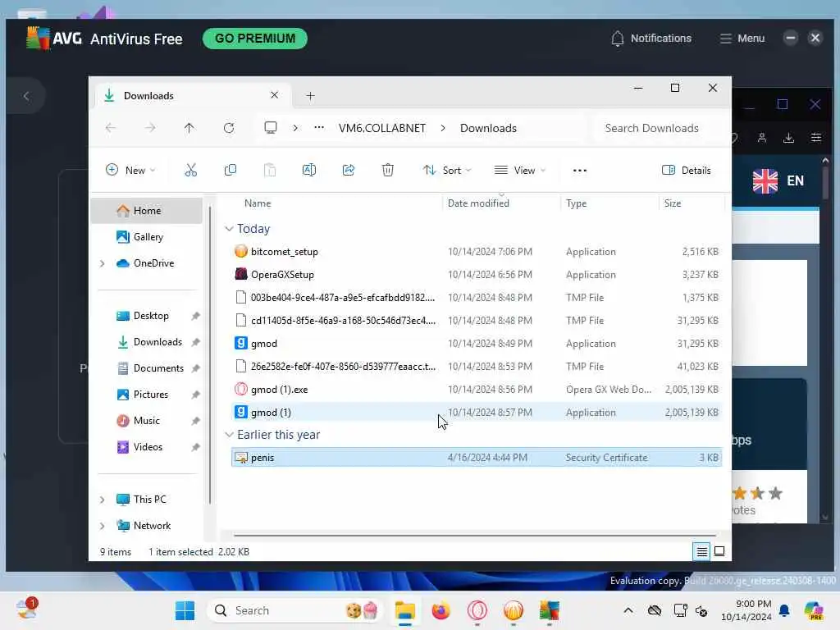Image resolution: width=840 pixels, height=630 pixels.
Task: Open Music in Quick access
Action: (146, 421)
